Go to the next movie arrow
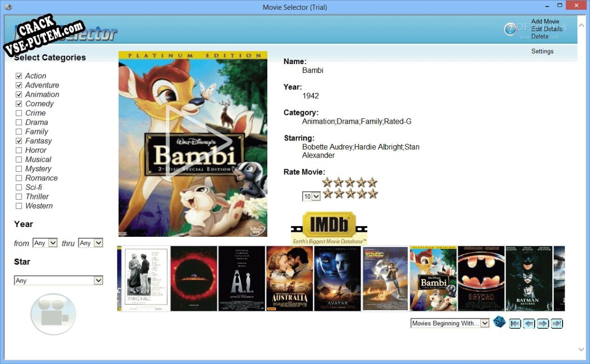The image size is (590, 364). coord(543,323)
